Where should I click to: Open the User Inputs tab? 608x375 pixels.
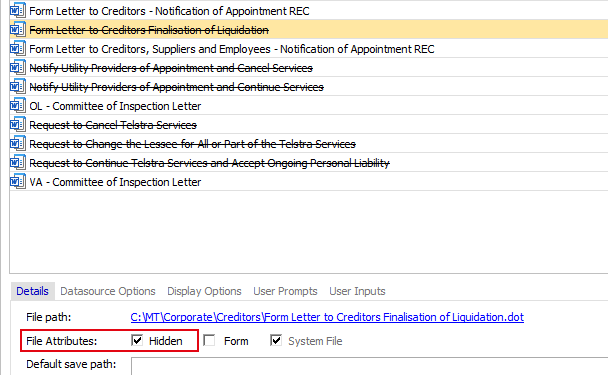357,291
